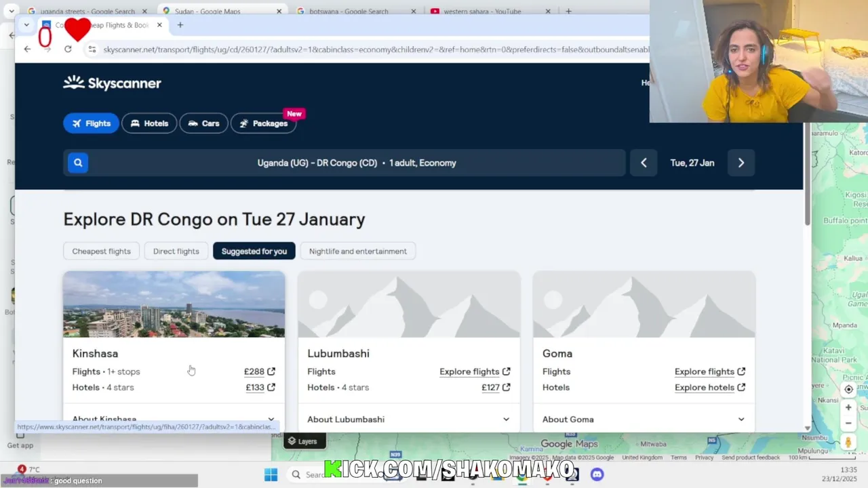The width and height of the screenshot is (868, 488).
Task: Zoom in on the Google Maps view
Action: tap(848, 407)
